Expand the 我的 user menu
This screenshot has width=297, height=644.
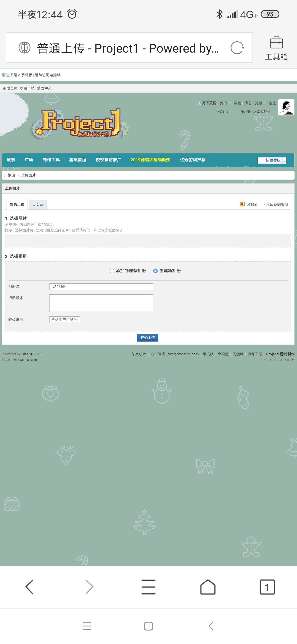225,103
